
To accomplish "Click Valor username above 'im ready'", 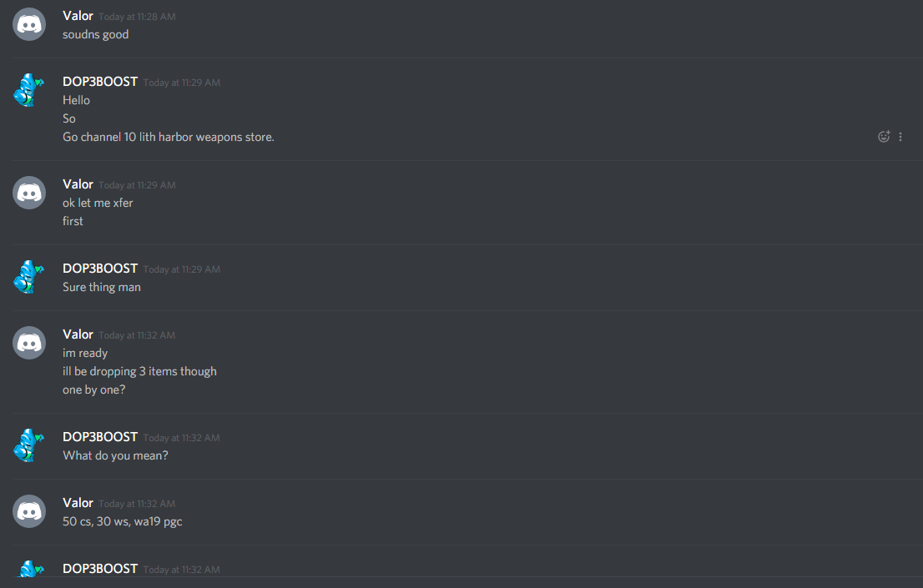I will click(x=78, y=334).
